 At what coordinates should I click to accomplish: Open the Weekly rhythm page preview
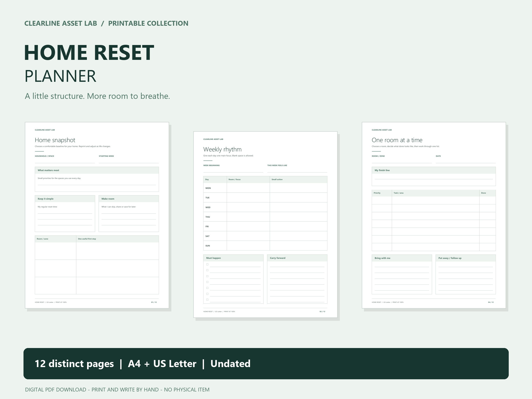pyautogui.click(x=265, y=224)
